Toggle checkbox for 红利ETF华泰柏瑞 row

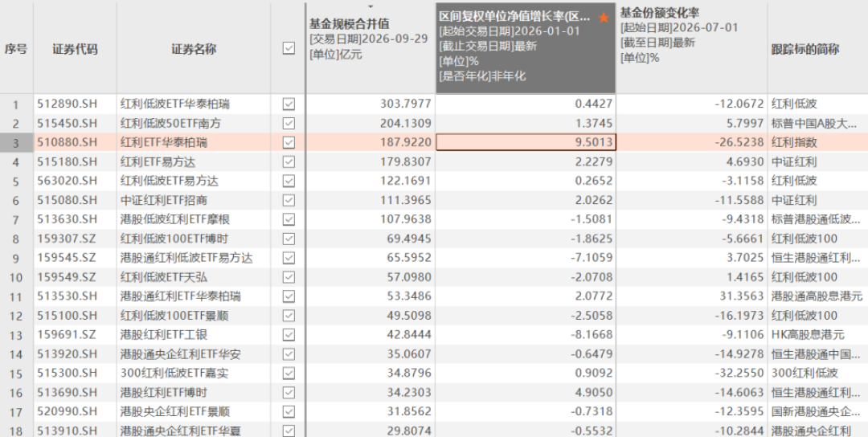click(289, 143)
